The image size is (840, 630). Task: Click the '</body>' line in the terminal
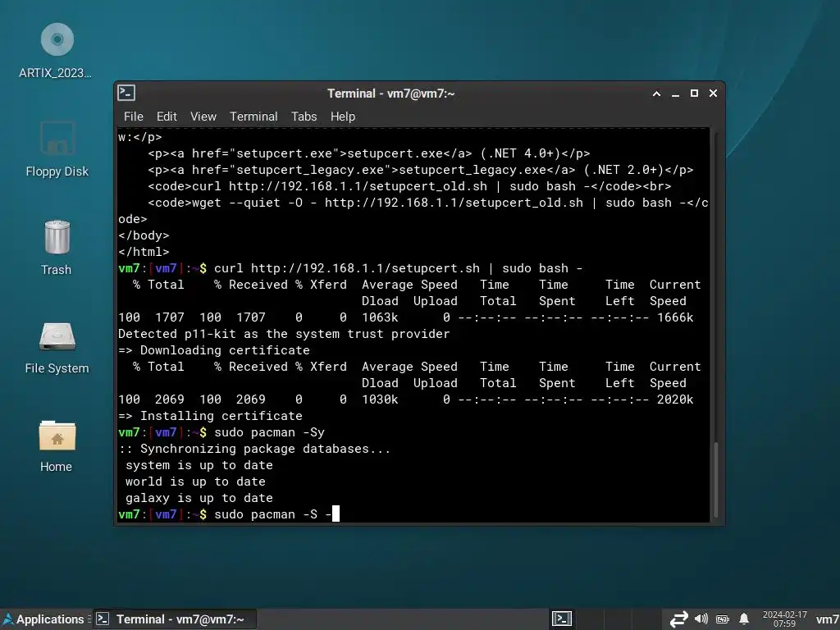coord(144,235)
